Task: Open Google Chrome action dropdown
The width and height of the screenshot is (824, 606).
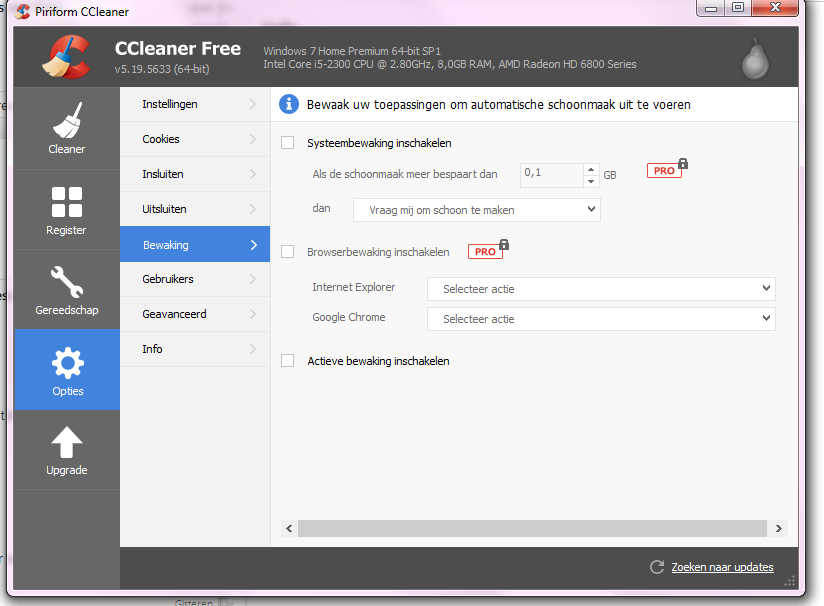Action: coord(601,319)
